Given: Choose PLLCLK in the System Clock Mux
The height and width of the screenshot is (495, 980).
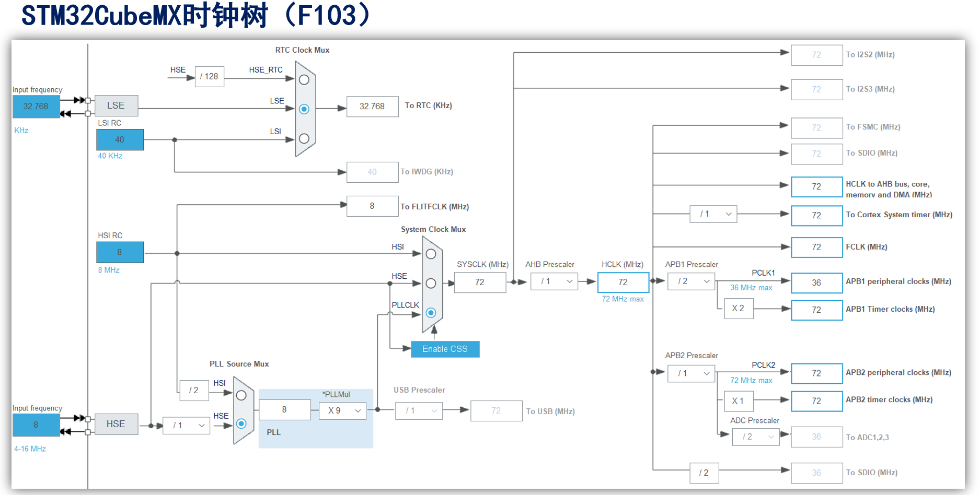Looking at the screenshot, I should pyautogui.click(x=431, y=313).
